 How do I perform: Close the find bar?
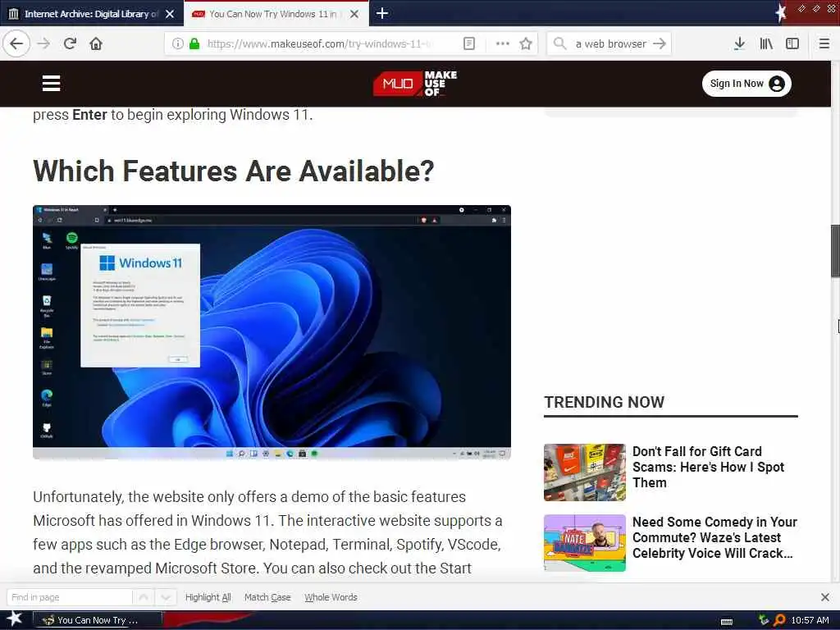pos(825,597)
